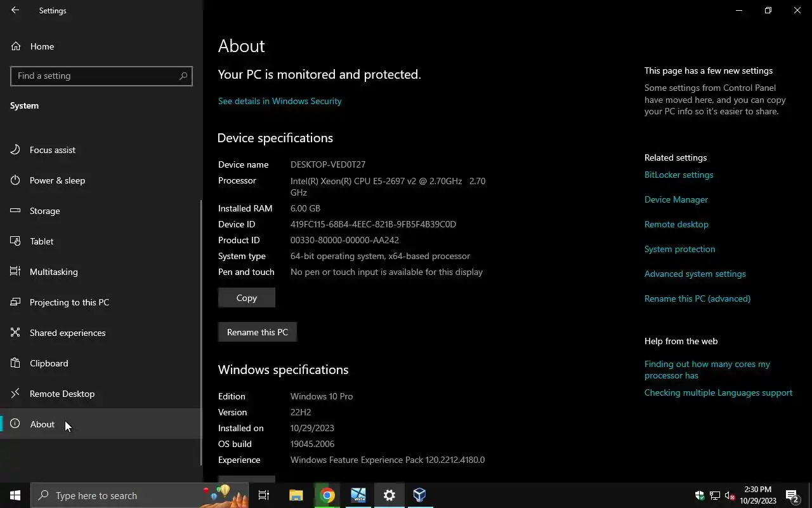812x508 pixels.
Task: Click the search magnifier in Find a setting
Action: tap(183, 76)
